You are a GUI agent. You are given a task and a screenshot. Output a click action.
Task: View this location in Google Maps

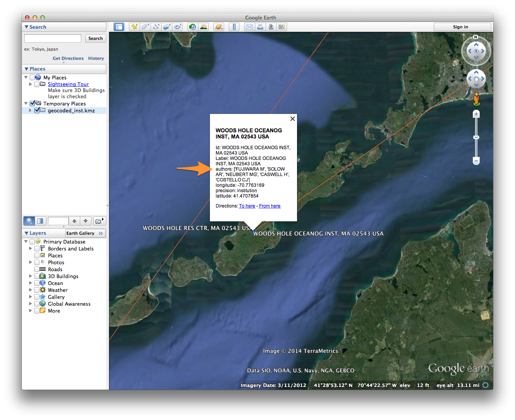pyautogui.click(x=282, y=27)
